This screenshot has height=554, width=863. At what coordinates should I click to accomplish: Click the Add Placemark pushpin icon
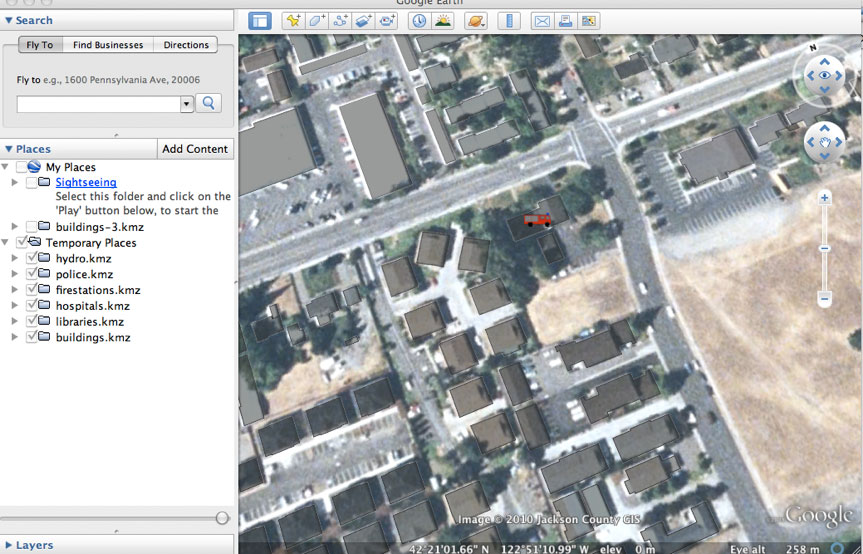[293, 20]
